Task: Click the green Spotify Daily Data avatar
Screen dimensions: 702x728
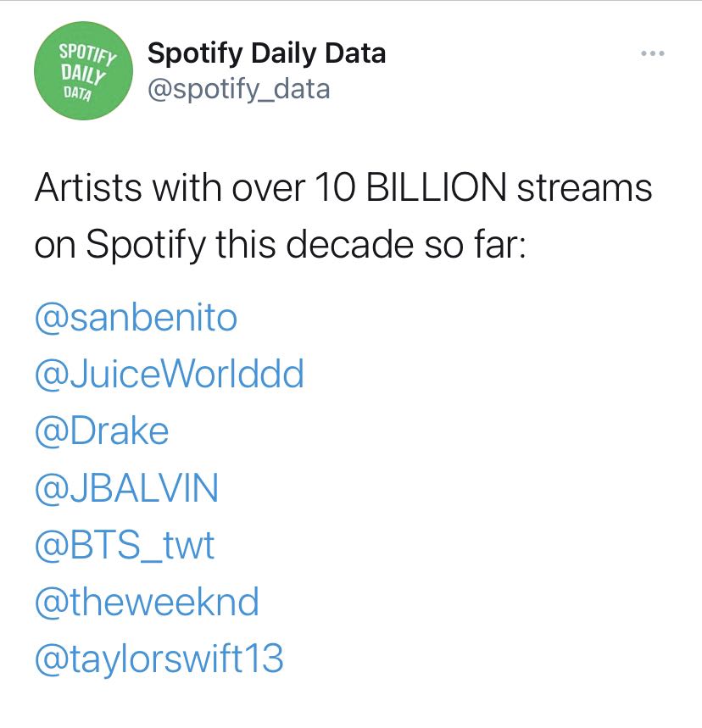Action: tap(83, 70)
